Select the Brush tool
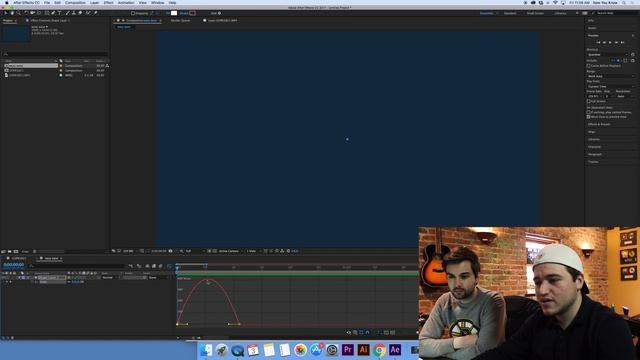This screenshot has height=360, width=640. point(67,13)
